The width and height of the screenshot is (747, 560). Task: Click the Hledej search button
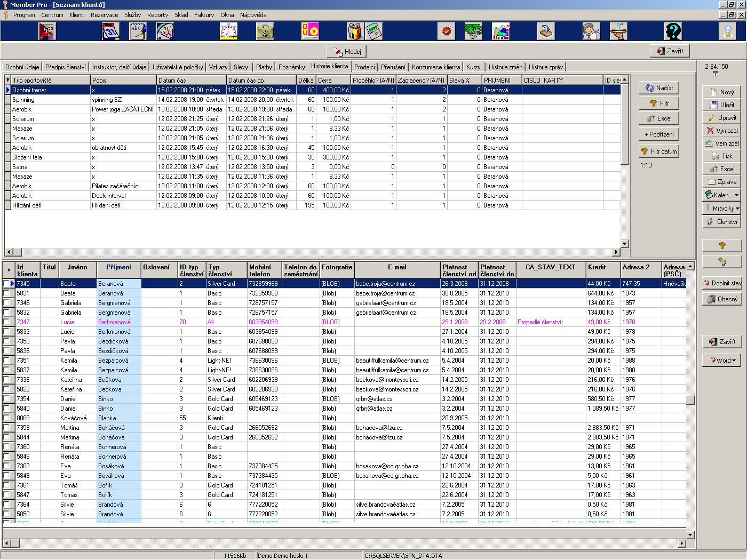tap(347, 52)
